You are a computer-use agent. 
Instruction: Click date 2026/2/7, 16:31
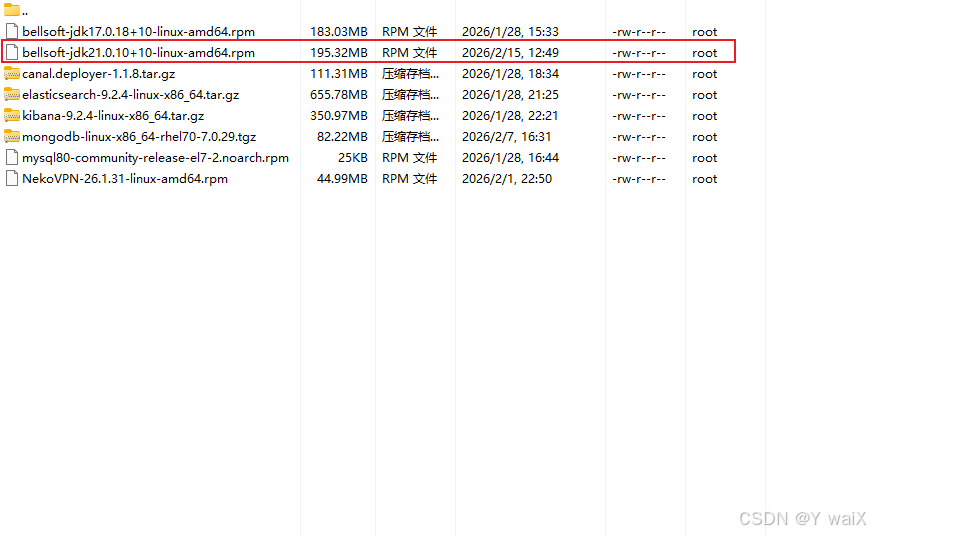[x=506, y=137]
